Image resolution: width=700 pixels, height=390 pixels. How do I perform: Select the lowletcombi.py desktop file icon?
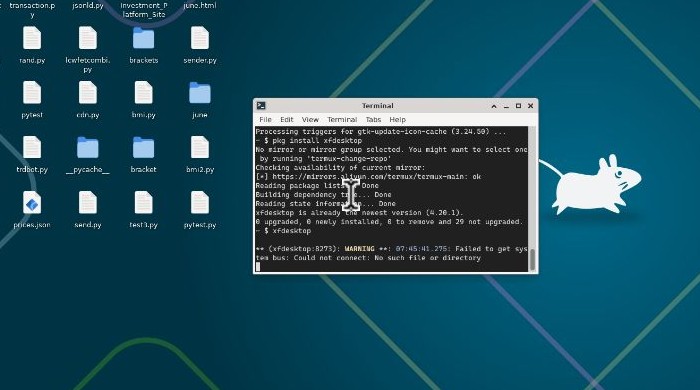point(88,38)
